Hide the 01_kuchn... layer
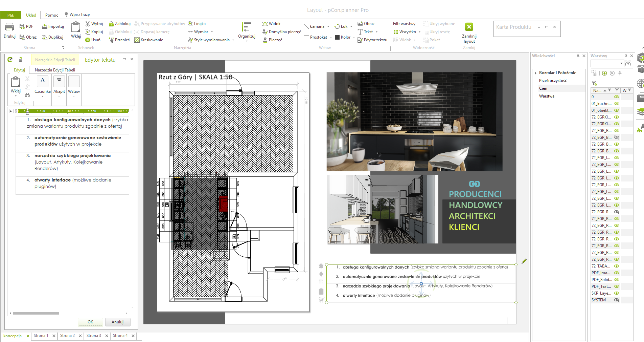 coord(617,104)
